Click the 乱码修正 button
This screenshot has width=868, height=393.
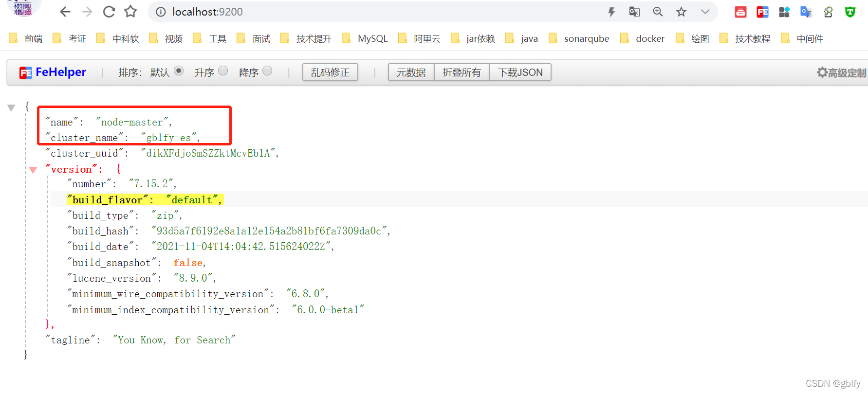(330, 72)
